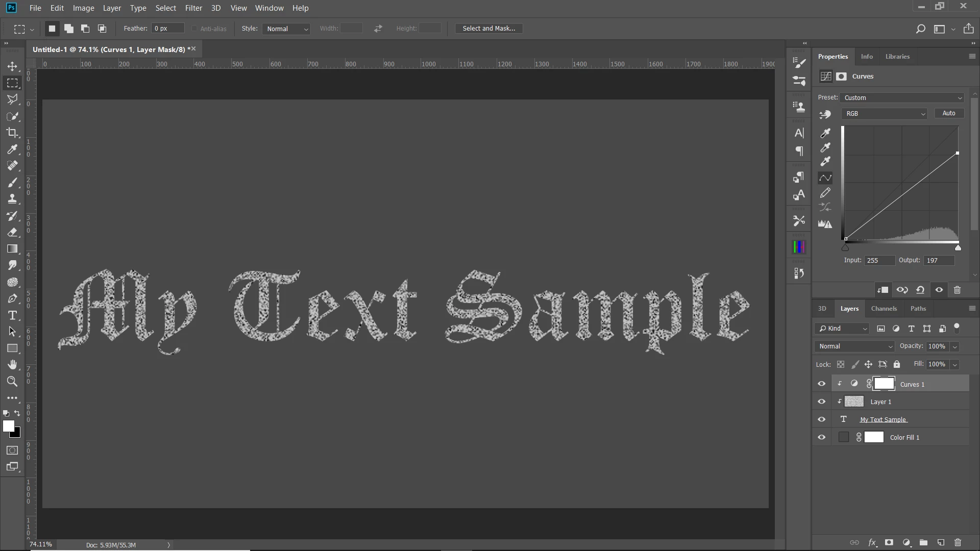The height and width of the screenshot is (551, 980).
Task: Click the reset adjustment defaults icon
Action: pos(920,290)
